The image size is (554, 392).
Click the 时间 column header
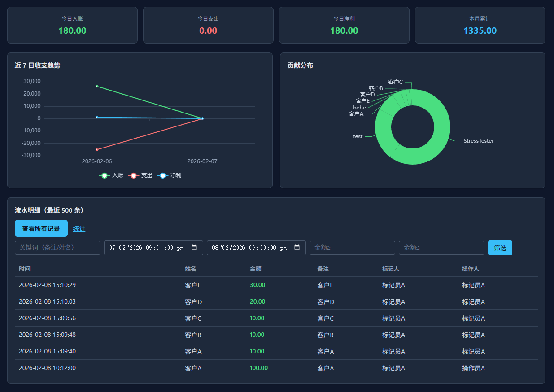point(25,269)
